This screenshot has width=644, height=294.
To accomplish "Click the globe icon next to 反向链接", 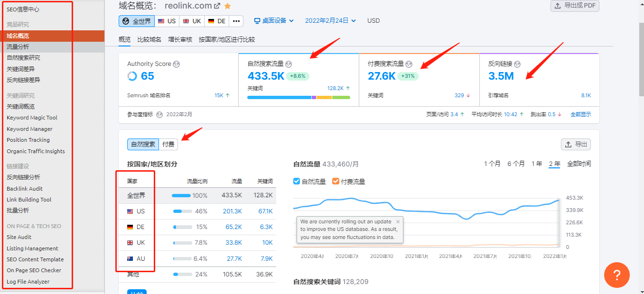I will click(517, 64).
